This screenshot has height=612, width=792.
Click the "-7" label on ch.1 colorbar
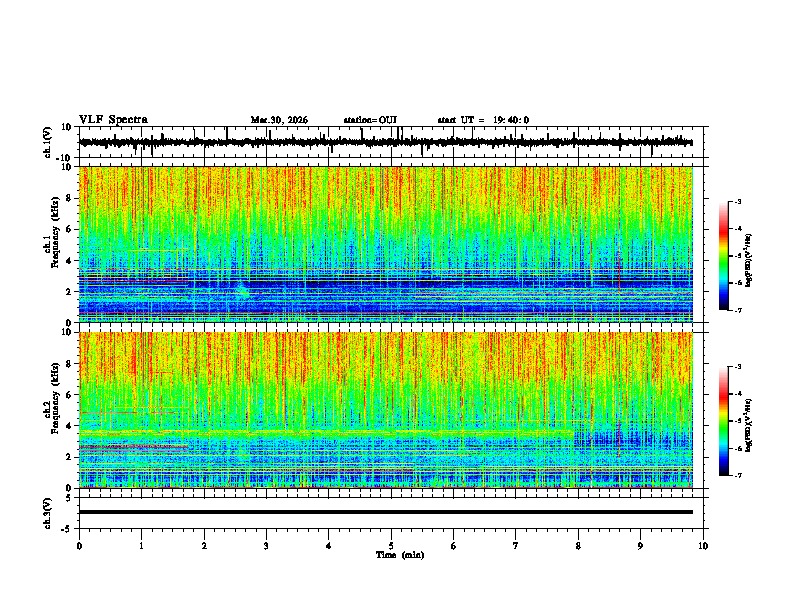[x=738, y=310]
